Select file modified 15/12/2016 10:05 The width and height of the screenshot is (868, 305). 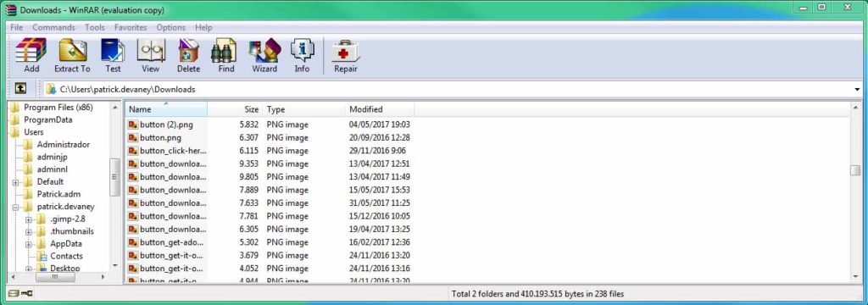click(x=270, y=216)
